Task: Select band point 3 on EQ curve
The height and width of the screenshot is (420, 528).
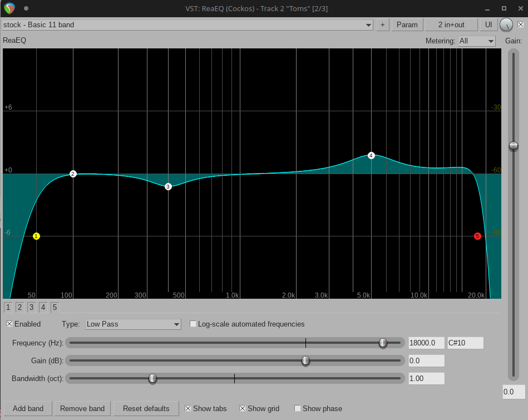Action: click(x=168, y=187)
